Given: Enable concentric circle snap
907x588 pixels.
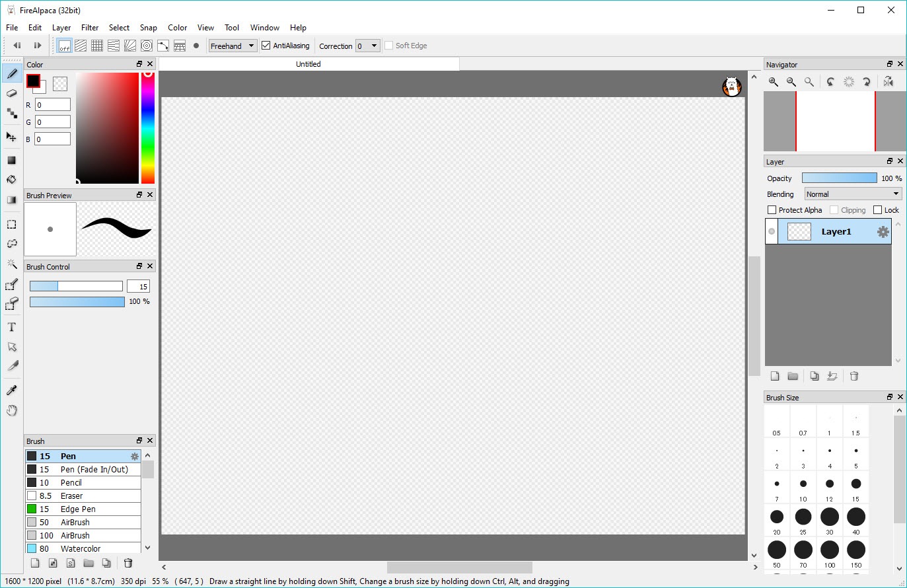Looking at the screenshot, I should tap(147, 46).
